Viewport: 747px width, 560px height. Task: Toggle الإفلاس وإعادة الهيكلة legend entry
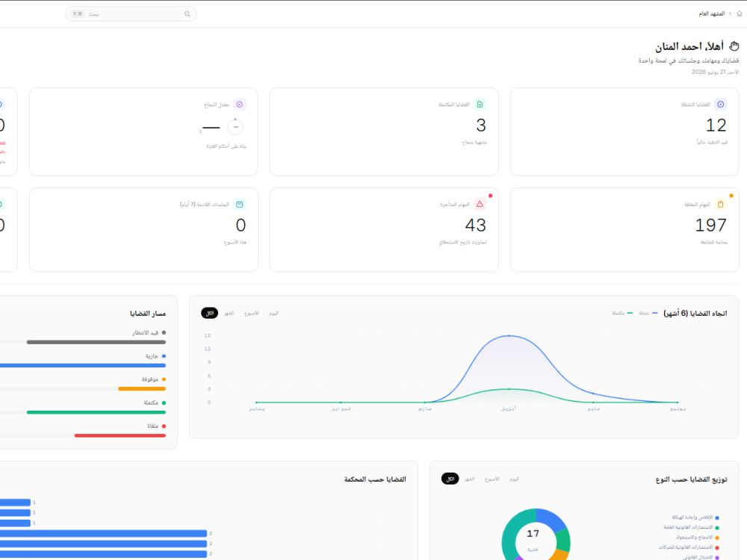tap(695, 517)
